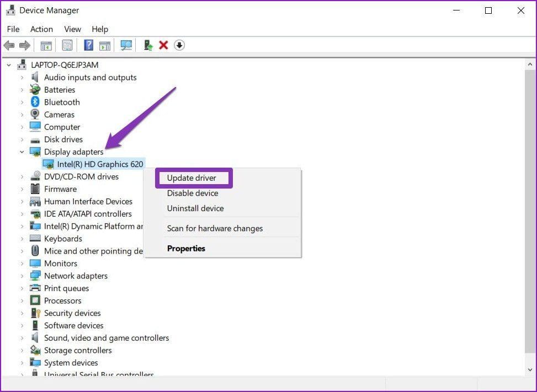Toggle the action pane toolbar icon
Image resolution: width=537 pixels, height=392 pixels.
[105, 45]
